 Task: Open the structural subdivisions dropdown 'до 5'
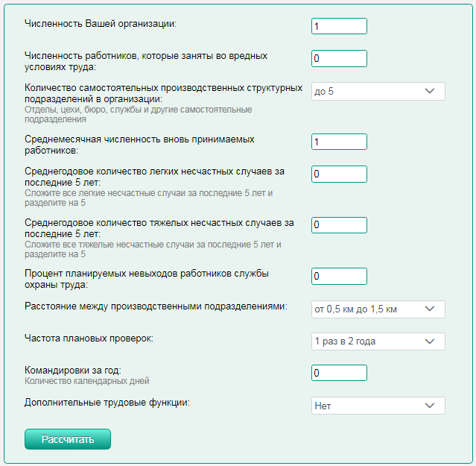coord(378,91)
